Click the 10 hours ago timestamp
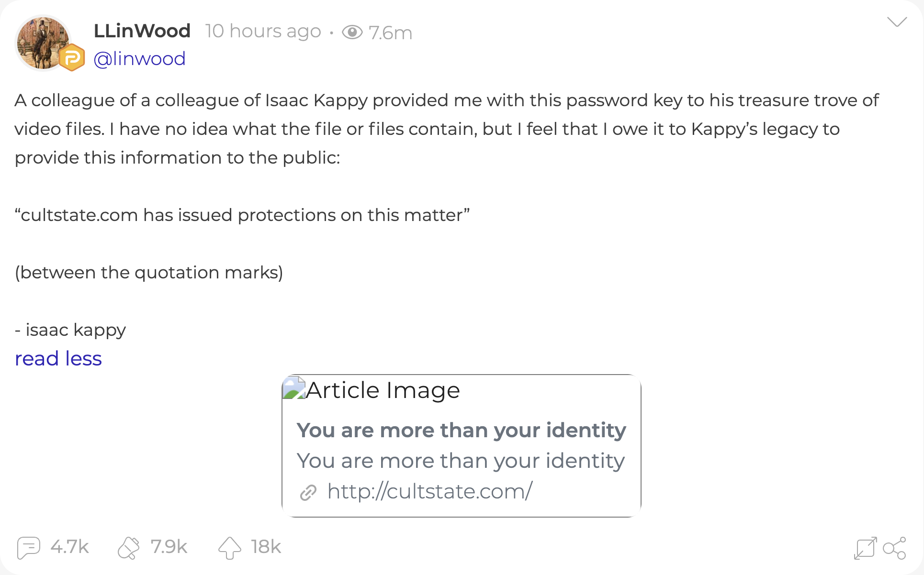Screen dimensions: 924x575 point(263,31)
